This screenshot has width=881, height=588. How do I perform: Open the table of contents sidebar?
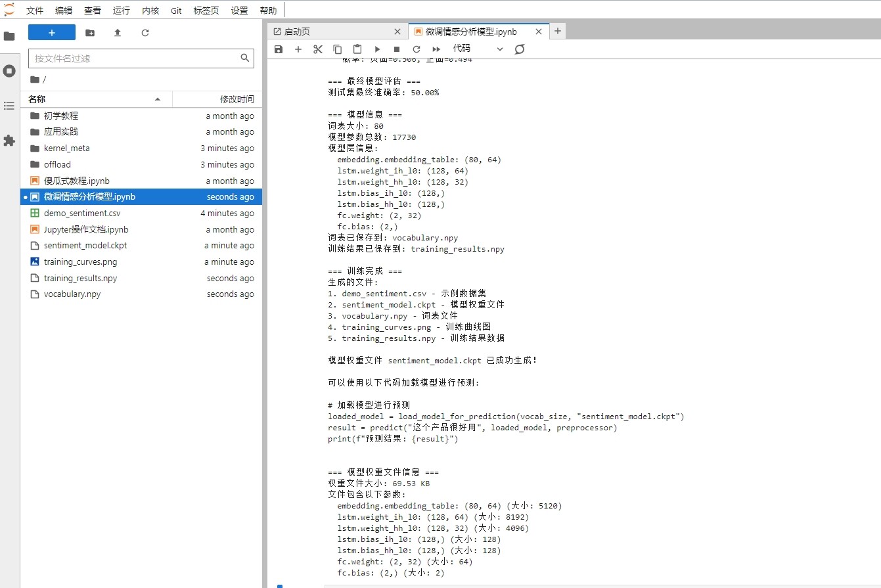coord(9,106)
